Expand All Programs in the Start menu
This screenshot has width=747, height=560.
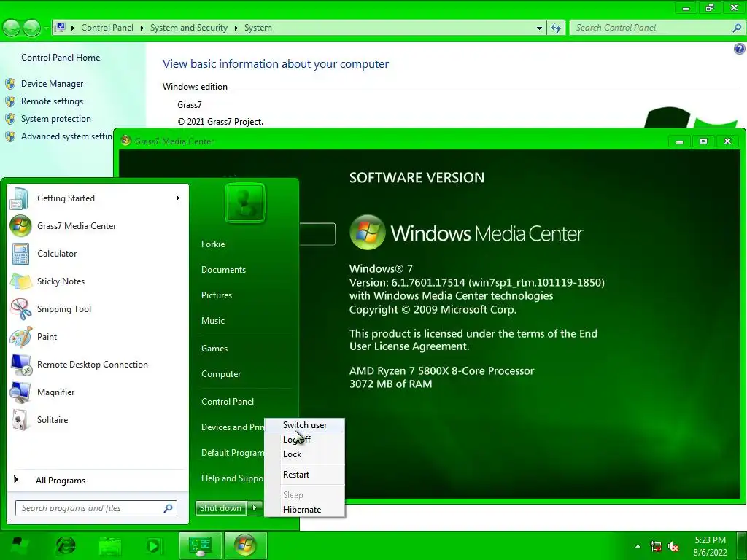tap(61, 481)
